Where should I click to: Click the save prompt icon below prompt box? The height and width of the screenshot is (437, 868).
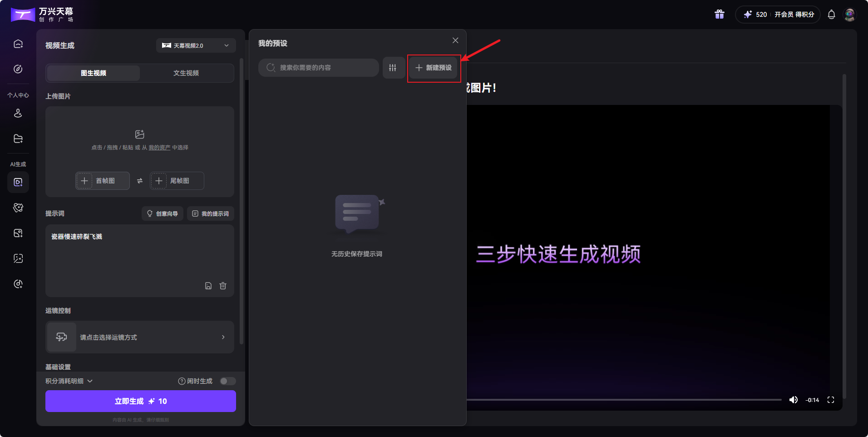click(x=208, y=286)
